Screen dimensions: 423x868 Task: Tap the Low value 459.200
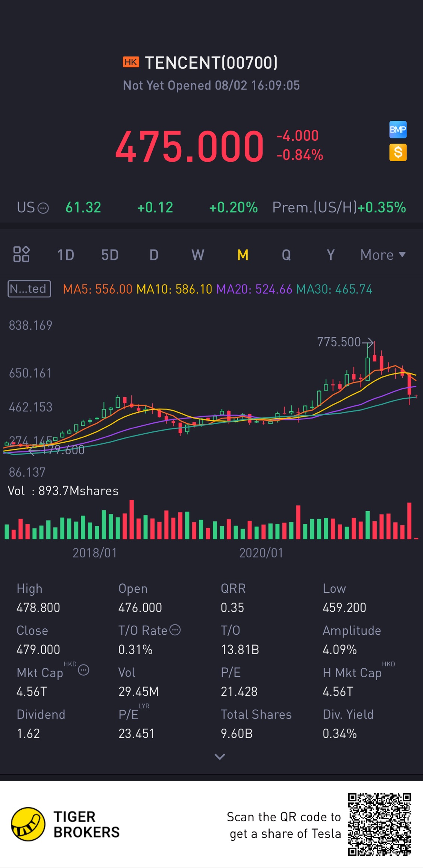344,608
